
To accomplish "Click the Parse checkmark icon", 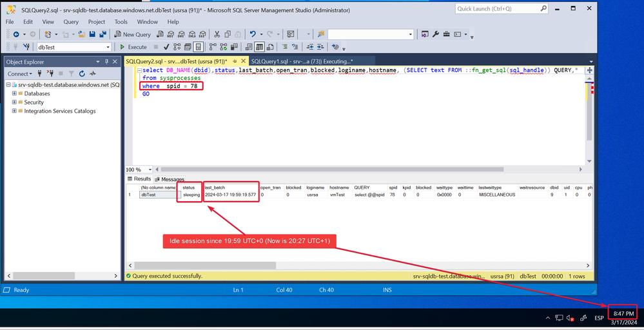I will [166, 47].
